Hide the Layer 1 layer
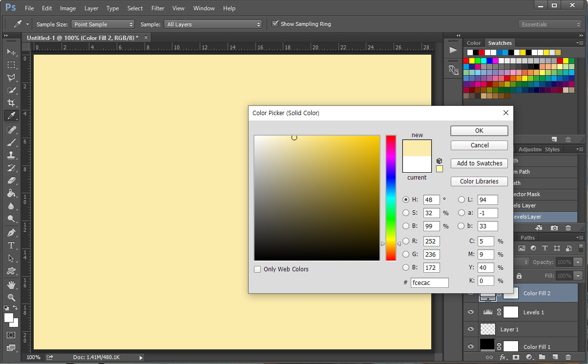588x364 pixels. coord(471,329)
